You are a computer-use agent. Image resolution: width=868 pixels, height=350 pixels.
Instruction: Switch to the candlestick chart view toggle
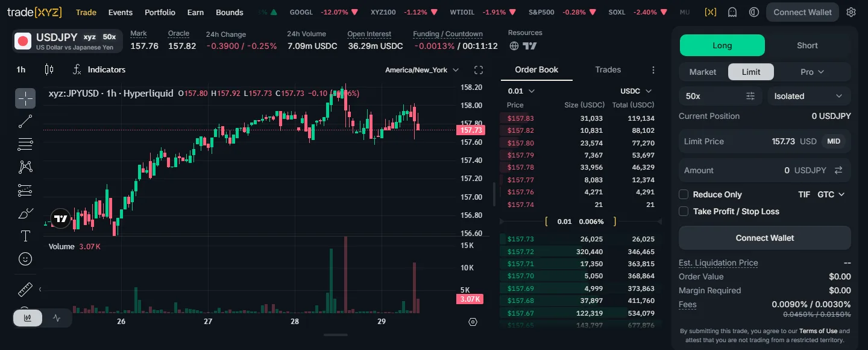(28, 318)
